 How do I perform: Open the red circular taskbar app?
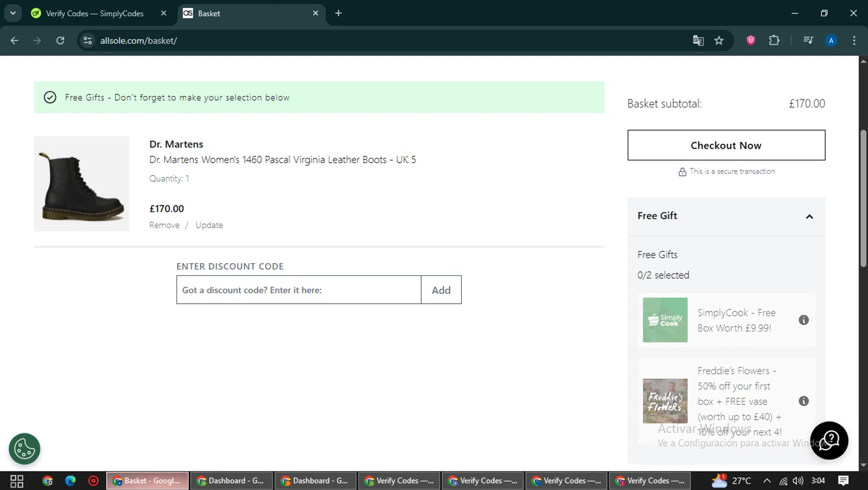point(93,481)
